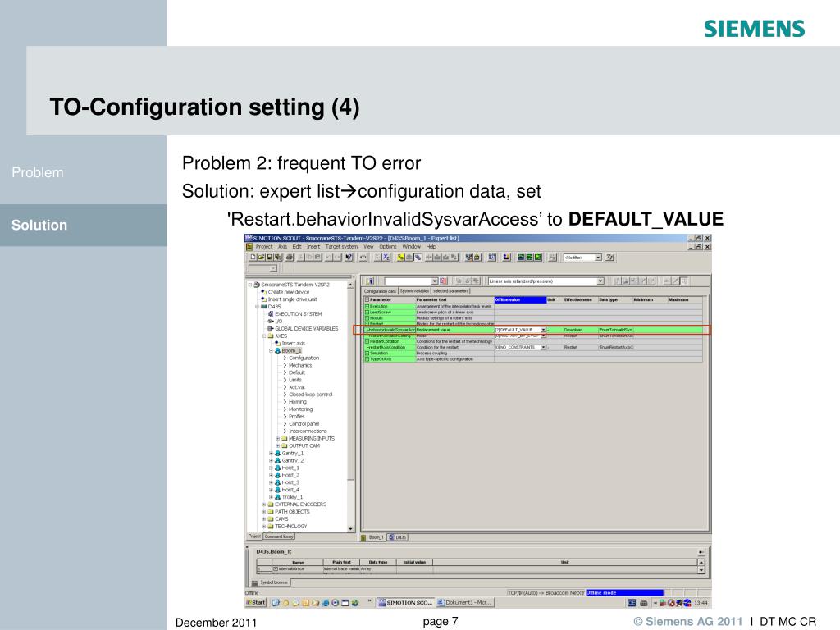Select Hoist_3 axis in tree
Image resolution: width=840 pixels, height=630 pixels.
[x=290, y=482]
